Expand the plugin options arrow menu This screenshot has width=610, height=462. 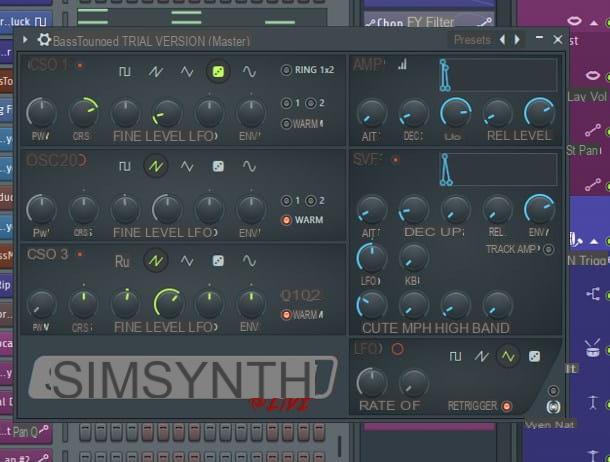pos(25,40)
